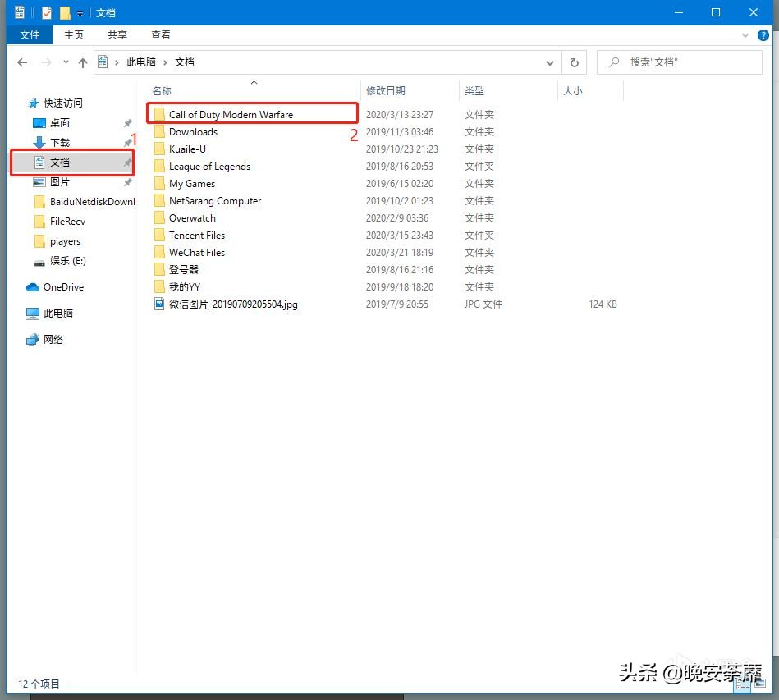Switch to the 查看 ribbon tab
This screenshot has height=700, width=779.
coord(160,34)
